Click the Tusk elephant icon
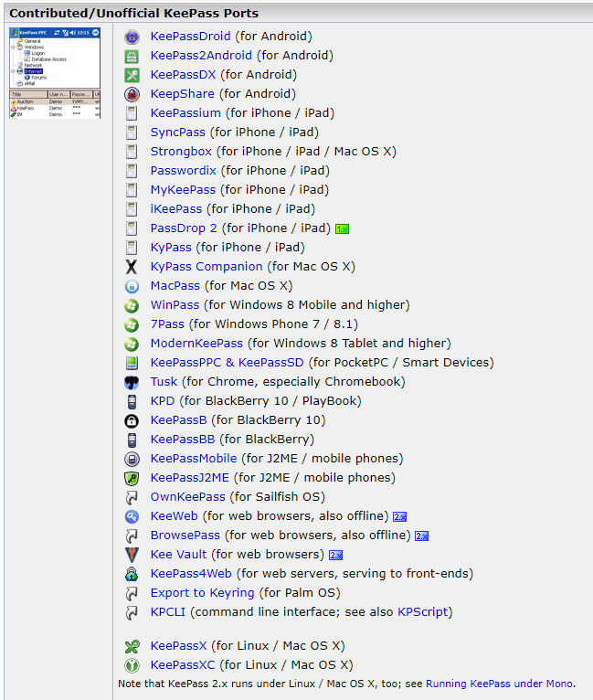 pos(132,382)
